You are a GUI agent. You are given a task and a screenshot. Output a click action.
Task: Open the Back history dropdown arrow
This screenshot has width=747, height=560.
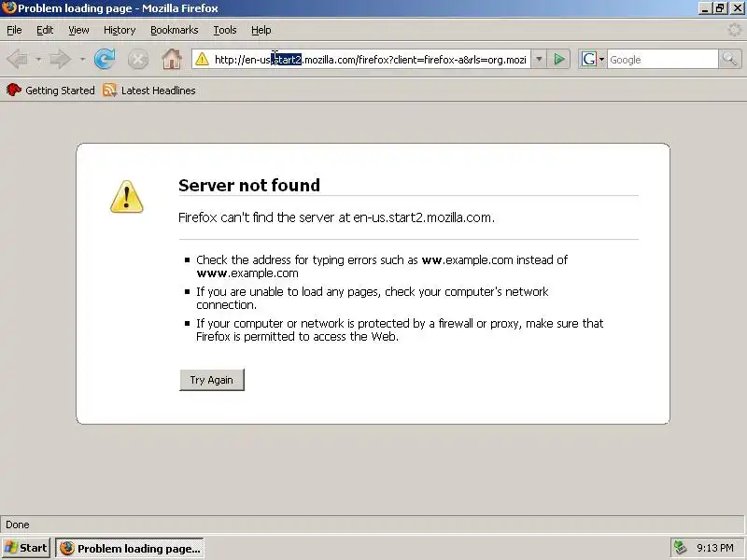[38, 60]
